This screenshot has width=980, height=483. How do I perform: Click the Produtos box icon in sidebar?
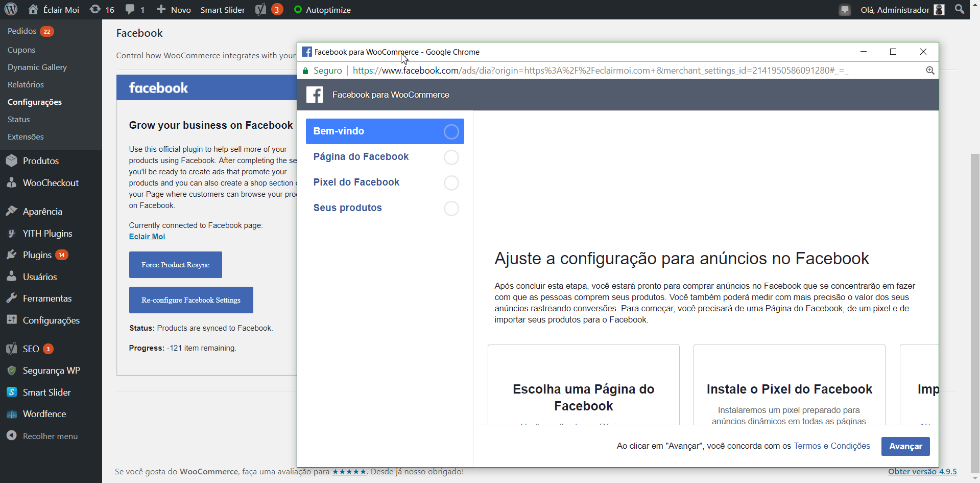click(x=12, y=160)
